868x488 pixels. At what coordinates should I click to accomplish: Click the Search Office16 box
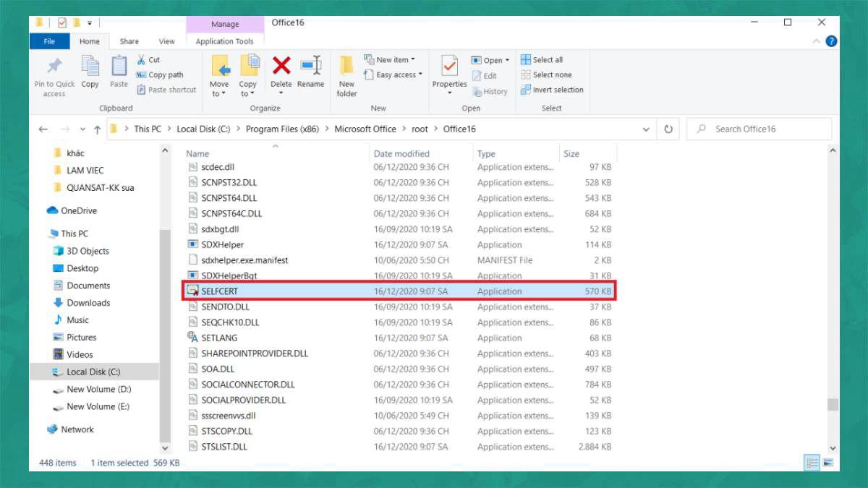point(759,129)
